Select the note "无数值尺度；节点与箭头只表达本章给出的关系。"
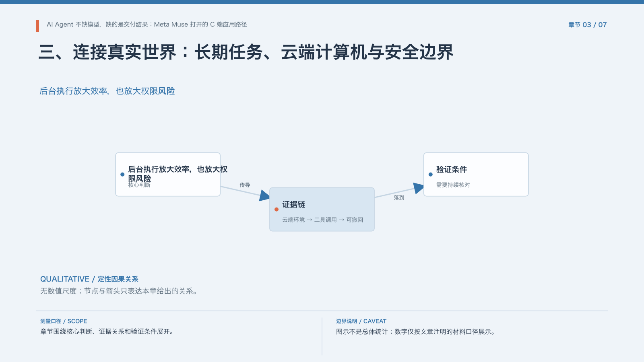This screenshot has width=644, height=362. [x=119, y=291]
